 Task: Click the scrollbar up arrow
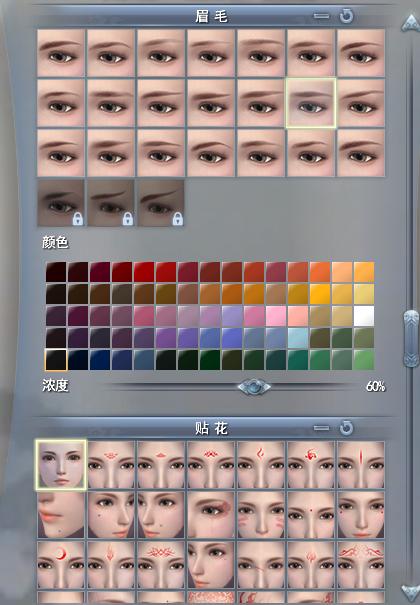coord(410,23)
